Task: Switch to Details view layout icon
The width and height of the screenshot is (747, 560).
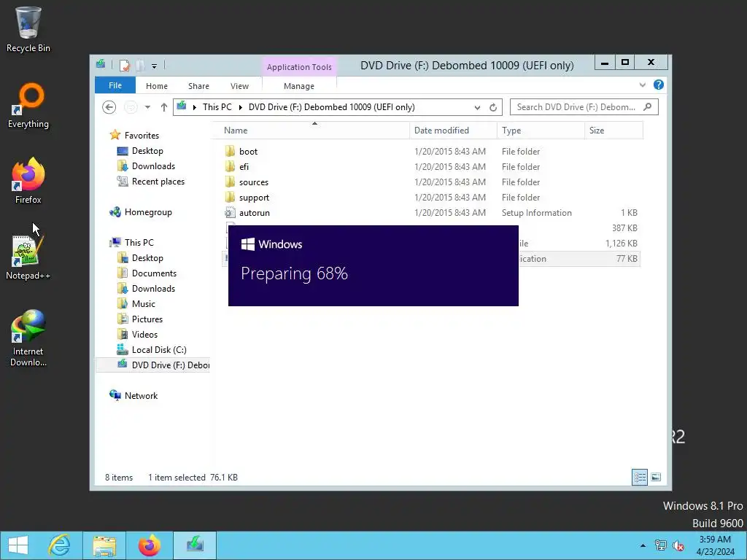Action: (639, 477)
